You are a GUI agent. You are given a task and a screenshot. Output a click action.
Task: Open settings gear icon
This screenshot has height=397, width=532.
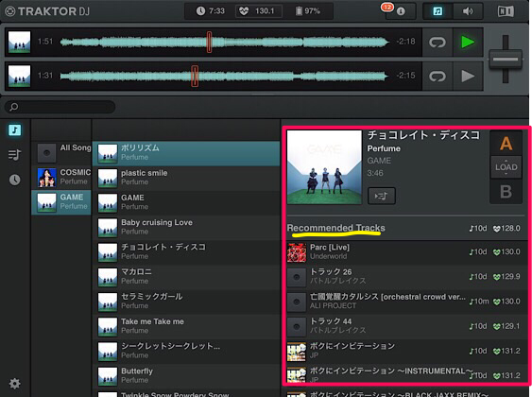tap(14, 384)
